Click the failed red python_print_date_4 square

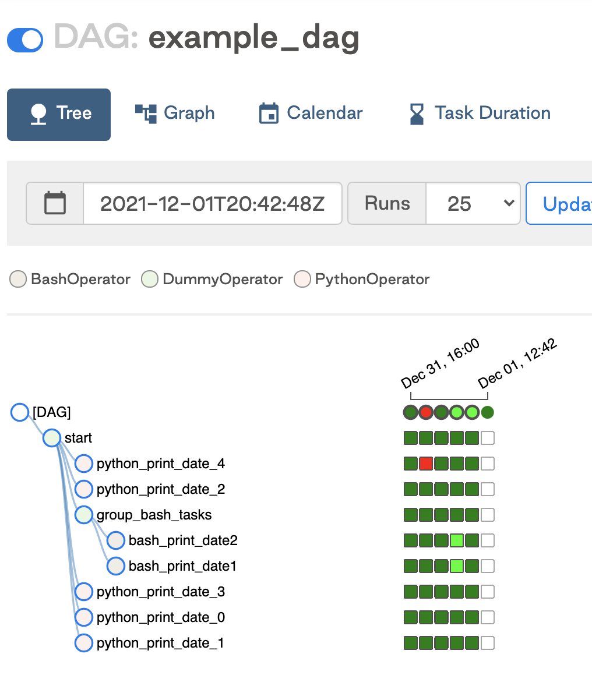tap(426, 464)
